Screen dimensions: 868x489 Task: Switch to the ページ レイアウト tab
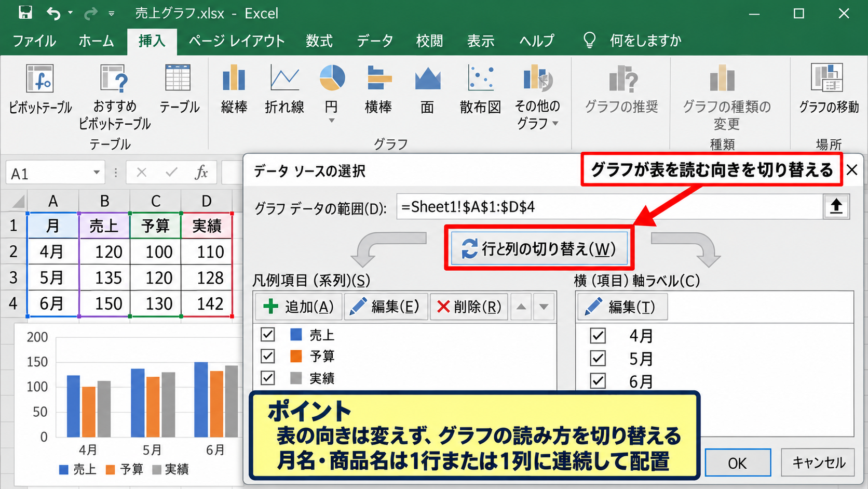(237, 41)
